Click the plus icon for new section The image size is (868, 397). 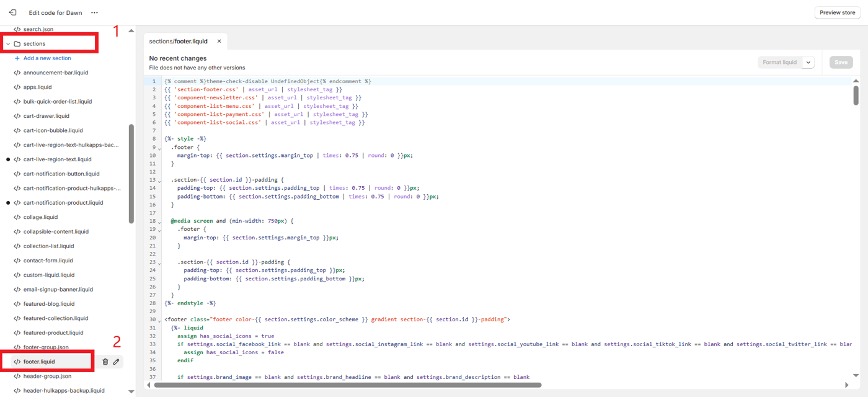pos(17,58)
